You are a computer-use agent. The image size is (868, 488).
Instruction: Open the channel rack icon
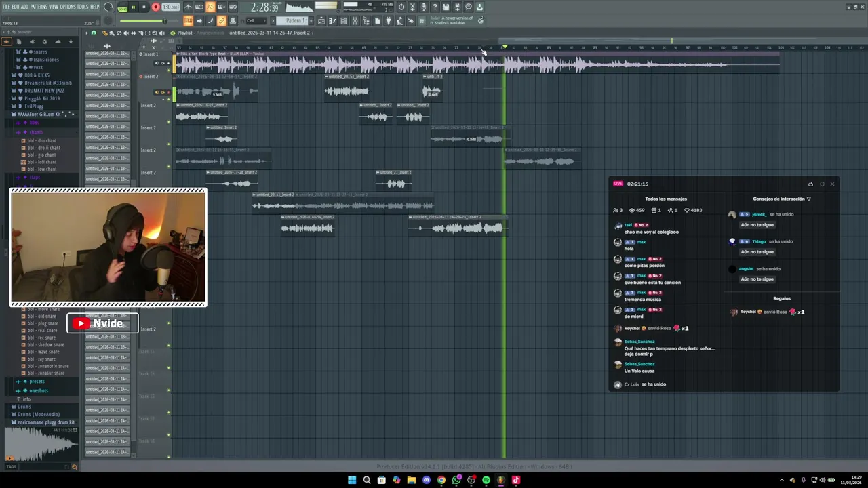344,21
